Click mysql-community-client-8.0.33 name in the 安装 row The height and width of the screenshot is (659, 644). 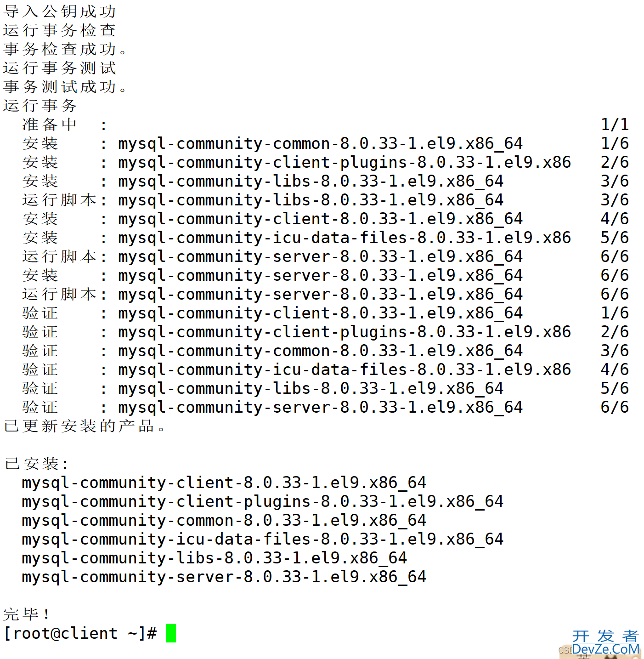tap(320, 219)
